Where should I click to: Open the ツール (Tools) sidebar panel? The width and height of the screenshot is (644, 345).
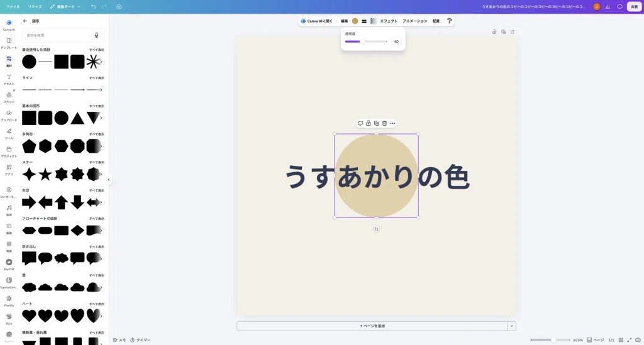click(9, 133)
